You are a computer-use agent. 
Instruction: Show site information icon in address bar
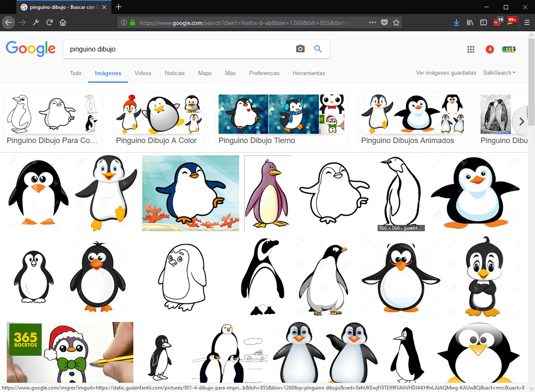124,22
